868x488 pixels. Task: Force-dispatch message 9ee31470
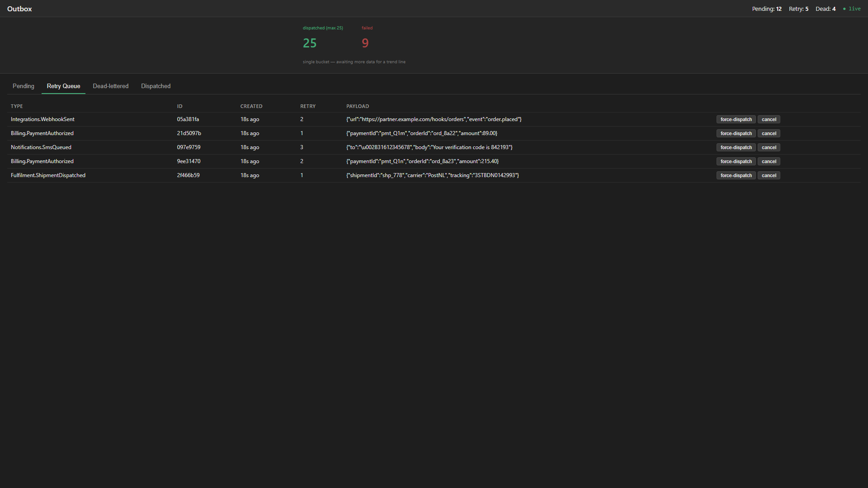point(736,161)
